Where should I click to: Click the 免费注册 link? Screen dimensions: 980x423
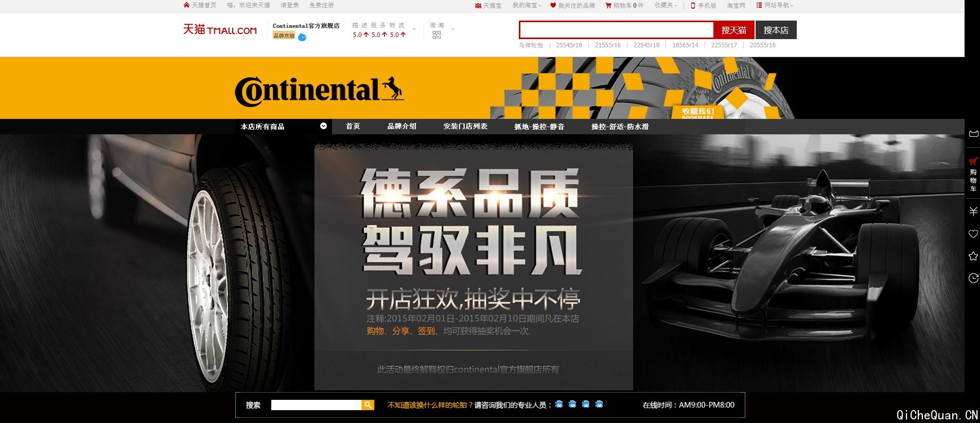(322, 5)
